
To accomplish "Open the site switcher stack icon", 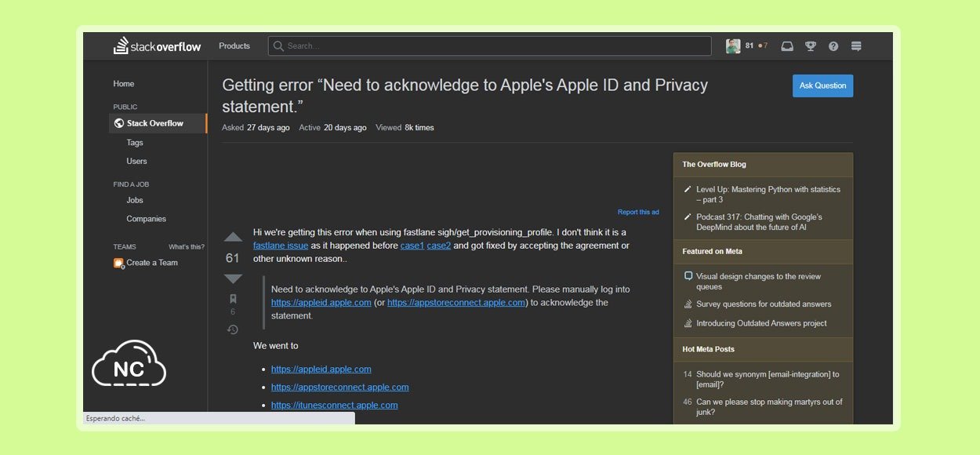I will [856, 46].
